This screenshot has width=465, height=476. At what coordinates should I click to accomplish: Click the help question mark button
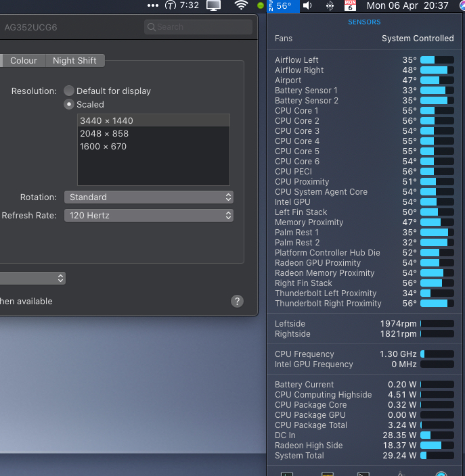click(237, 301)
